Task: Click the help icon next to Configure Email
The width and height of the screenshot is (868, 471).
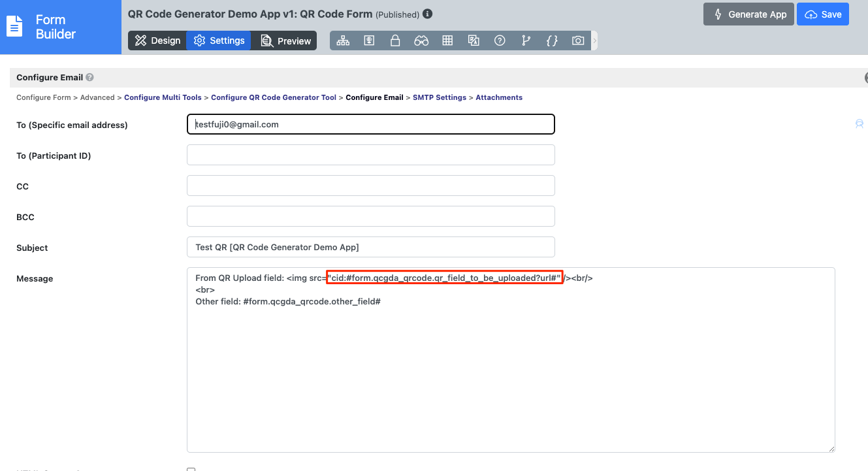Action: [90, 77]
